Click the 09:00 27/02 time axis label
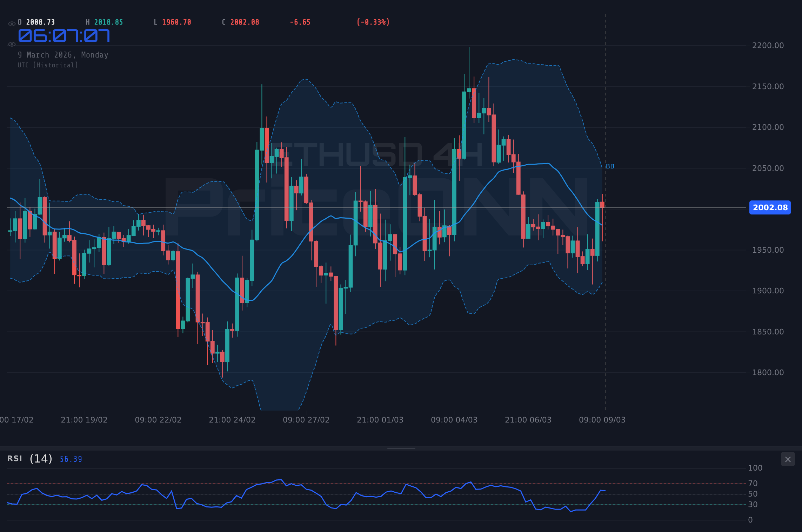Screen dimensions: 802x532 [306, 420]
